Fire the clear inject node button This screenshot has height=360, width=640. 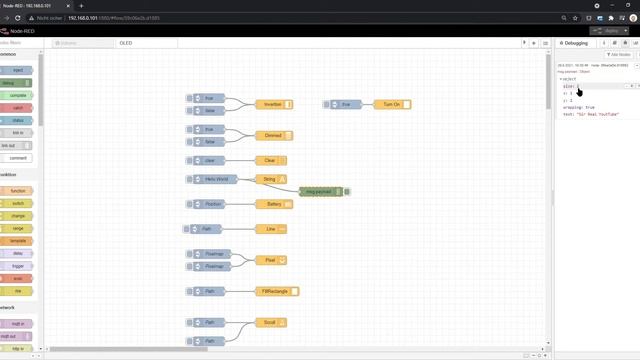189,160
